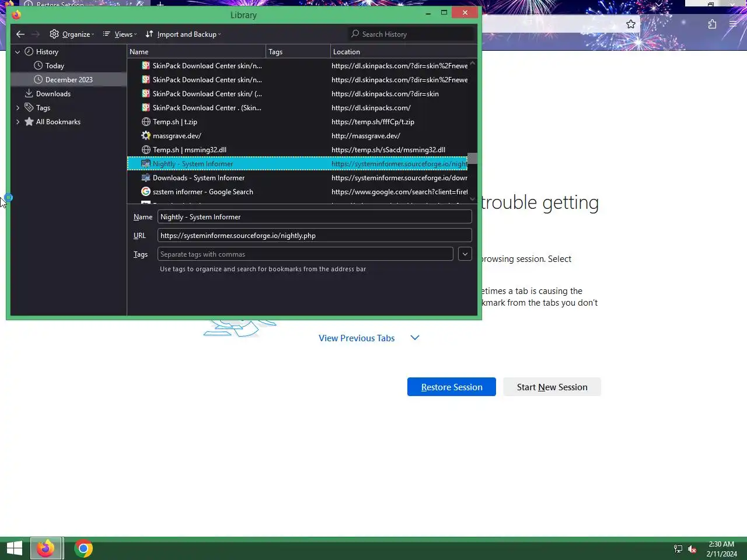Image resolution: width=747 pixels, height=560 pixels.
Task: Click the massgrave.dev gear favicon
Action: [146, 136]
